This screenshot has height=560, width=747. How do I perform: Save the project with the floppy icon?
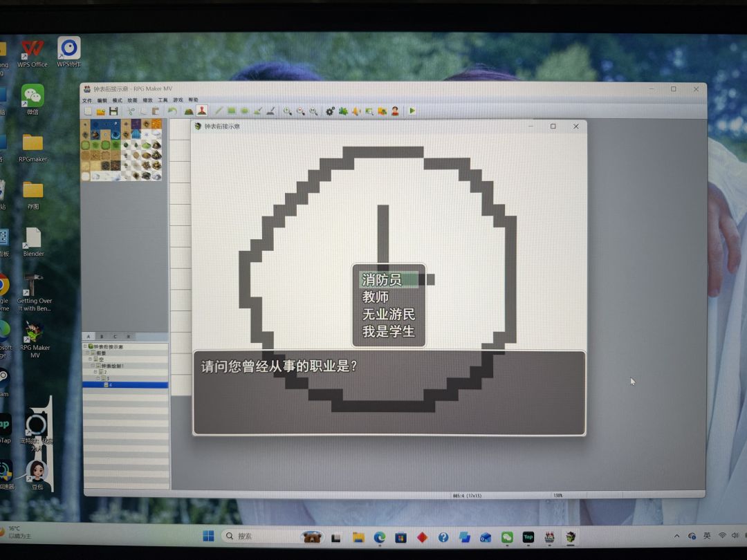[x=113, y=111]
